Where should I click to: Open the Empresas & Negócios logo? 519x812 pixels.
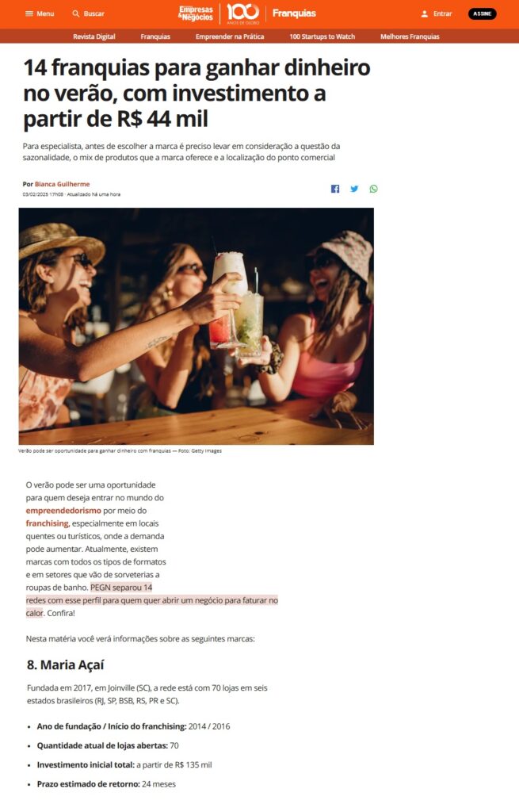point(195,13)
